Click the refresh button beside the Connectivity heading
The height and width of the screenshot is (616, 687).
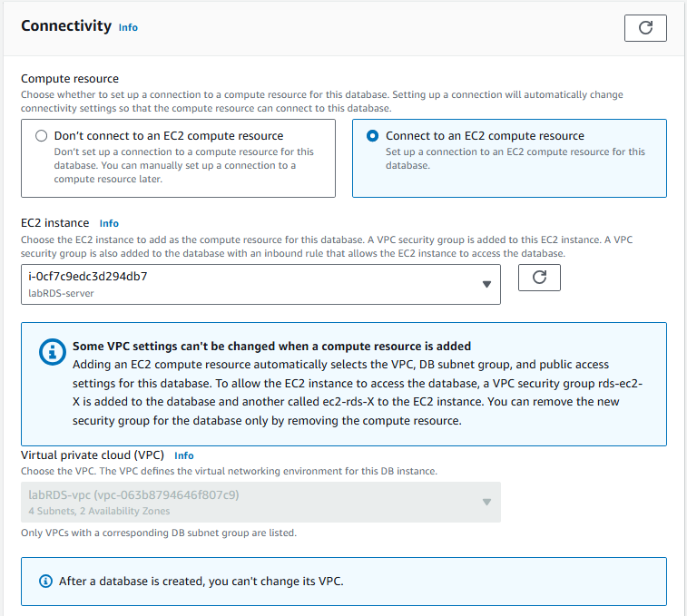click(x=645, y=28)
